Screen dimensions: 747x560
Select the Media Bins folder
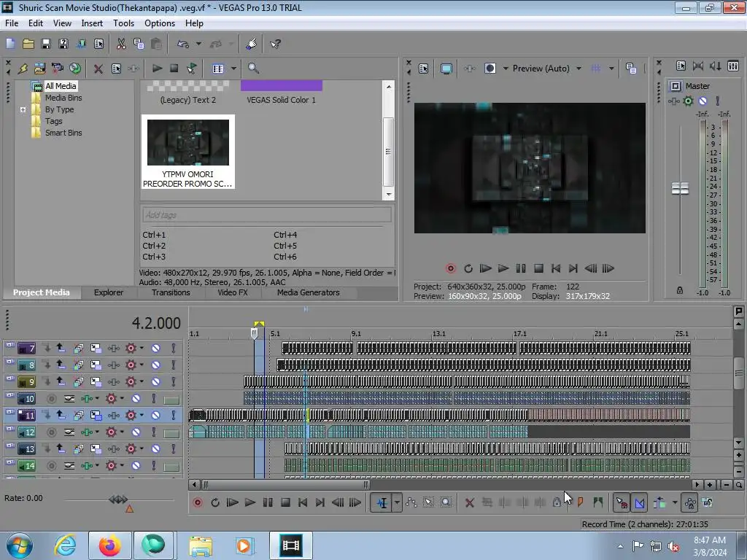click(x=63, y=98)
